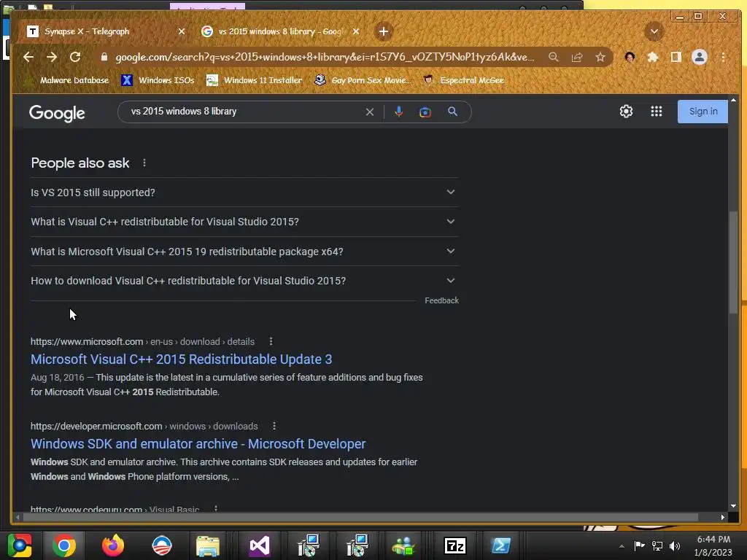Open the Espectral McGee bookmark
Screen dimensions: 747x560
[464, 80]
